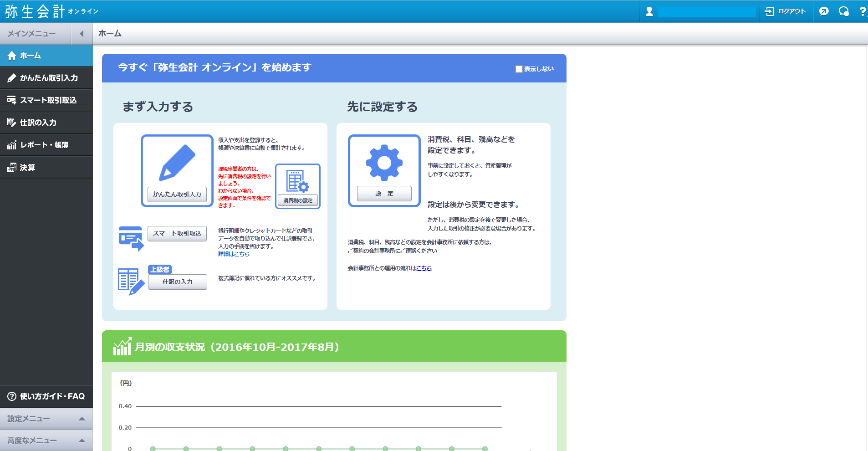The image size is (868, 451).
Task: Click the 仕訳の入力 button
Action: click(x=178, y=282)
